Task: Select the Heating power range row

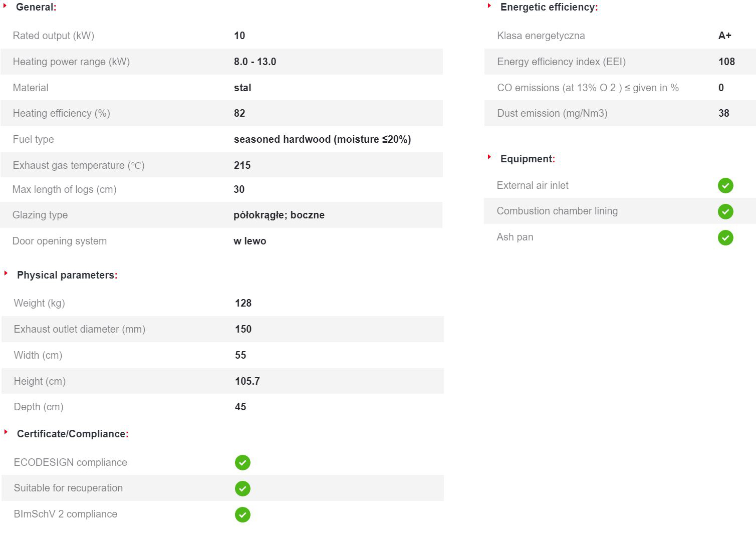Action: pos(221,62)
